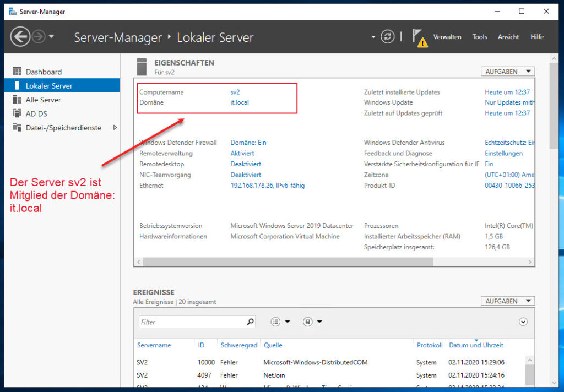The height and width of the screenshot is (392, 564).
Task: Click the Produkt-ID 00430-10066 link
Action: coord(509,186)
